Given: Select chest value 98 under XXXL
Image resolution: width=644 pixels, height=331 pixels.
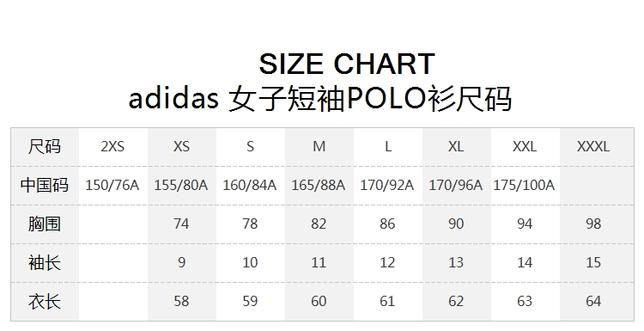Looking at the screenshot, I should [x=593, y=224].
